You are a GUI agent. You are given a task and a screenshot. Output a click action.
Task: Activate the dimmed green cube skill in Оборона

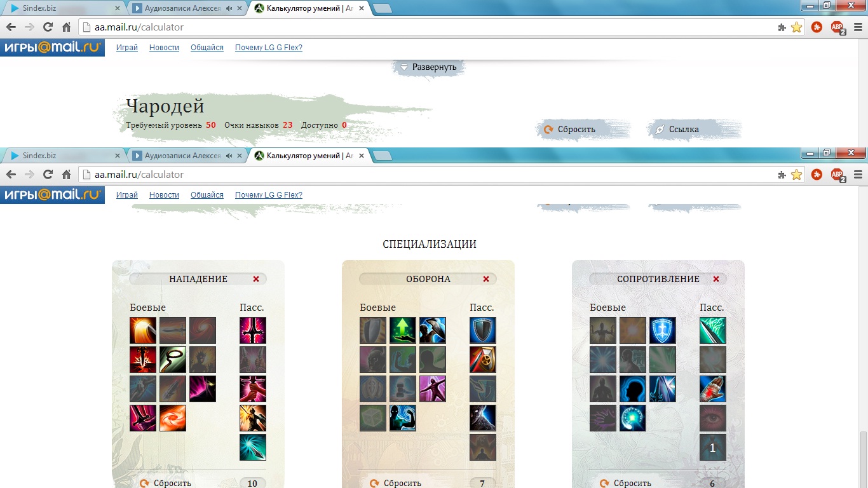[373, 418]
